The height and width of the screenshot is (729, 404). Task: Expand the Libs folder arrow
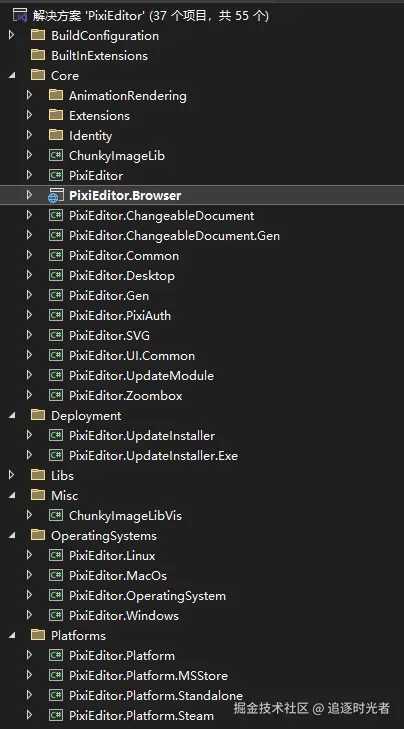click(x=12, y=475)
